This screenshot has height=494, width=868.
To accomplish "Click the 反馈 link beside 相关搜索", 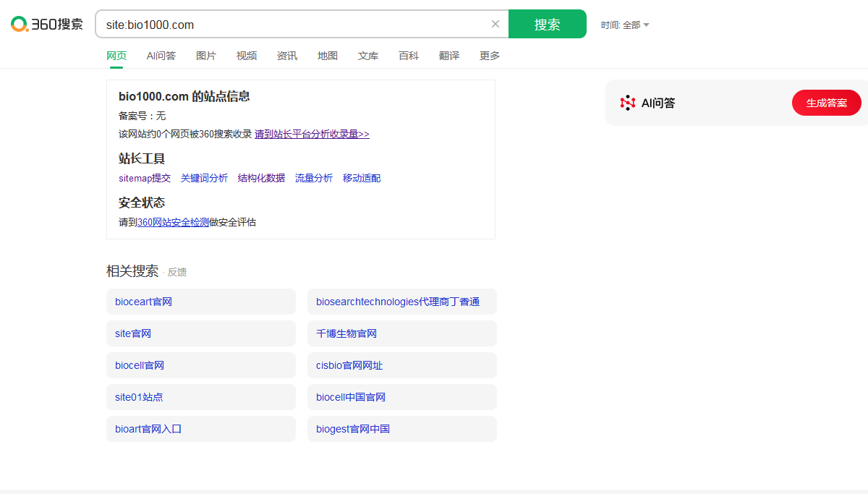I will click(x=177, y=273).
